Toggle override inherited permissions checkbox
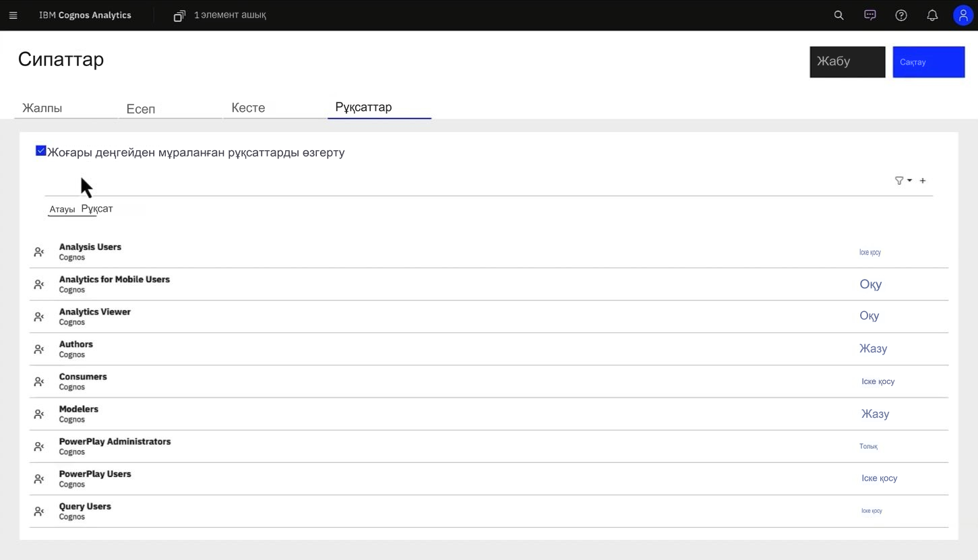The width and height of the screenshot is (978, 560). click(x=40, y=151)
